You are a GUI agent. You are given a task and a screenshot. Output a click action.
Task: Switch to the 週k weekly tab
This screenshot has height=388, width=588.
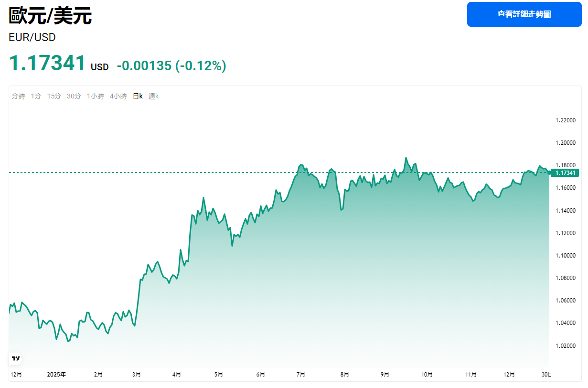(x=153, y=96)
